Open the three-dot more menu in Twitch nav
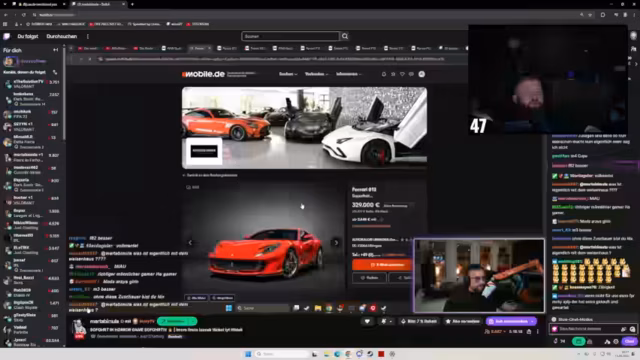 coord(88,36)
